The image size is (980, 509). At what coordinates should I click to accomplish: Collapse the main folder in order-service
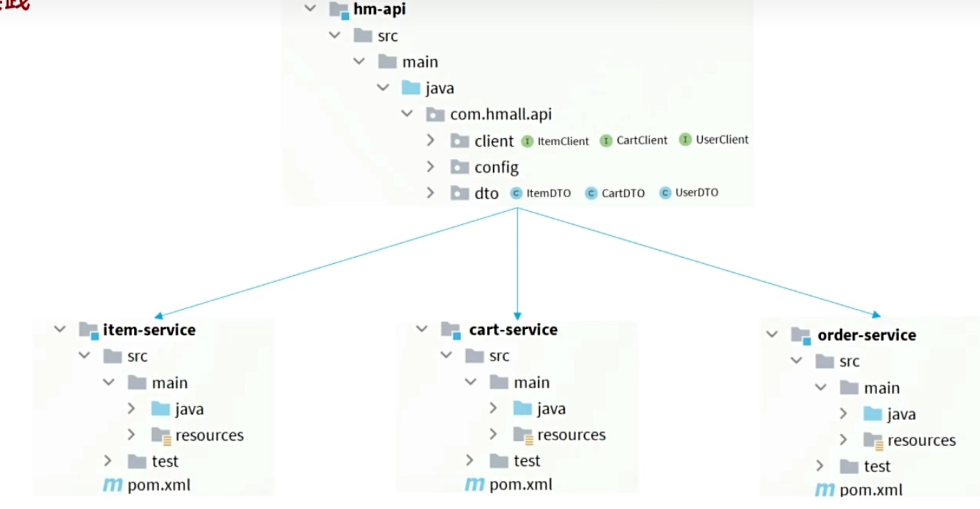coord(821,388)
